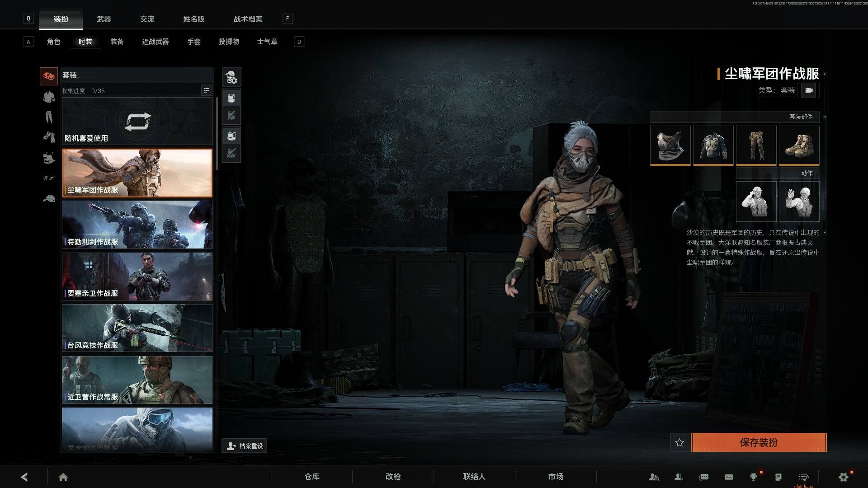Image resolution: width=868 pixels, height=488 pixels.
Task: Select the 套装 outfit set category icon
Action: coord(49,76)
